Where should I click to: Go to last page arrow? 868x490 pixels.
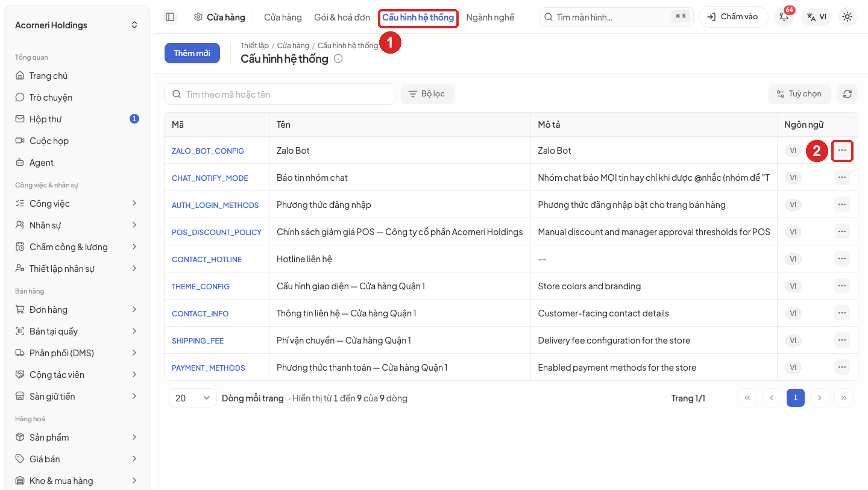tap(844, 398)
